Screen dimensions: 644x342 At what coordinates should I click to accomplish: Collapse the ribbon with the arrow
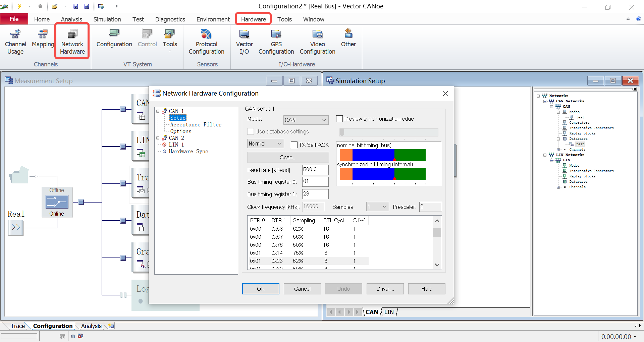coord(628,19)
